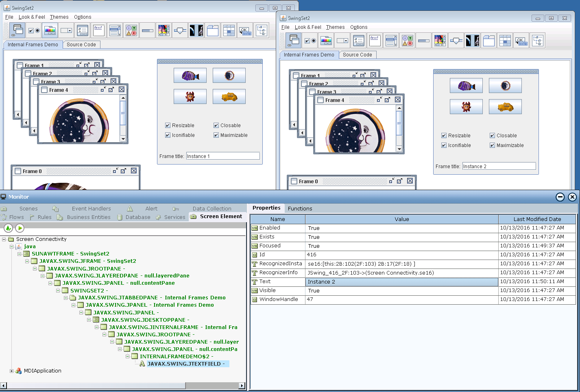Open Themes menu in the right SwingSet2 window
580x392 pixels.
coord(335,27)
